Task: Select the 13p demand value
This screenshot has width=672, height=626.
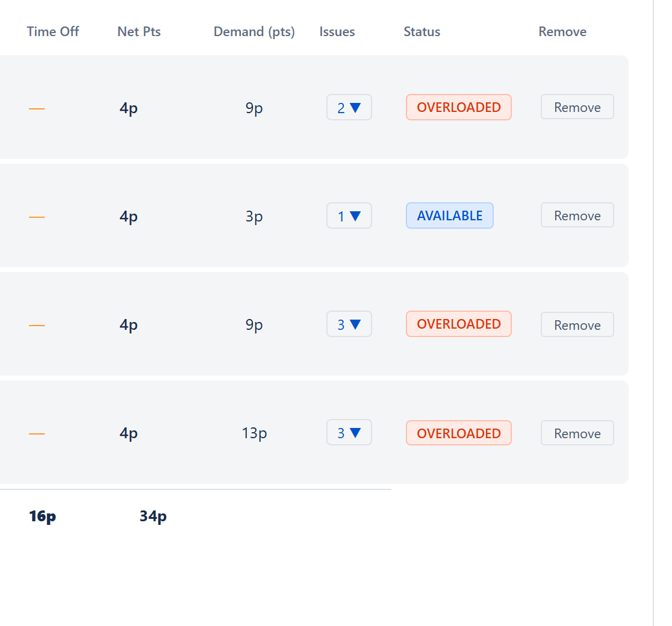Action: [x=254, y=433]
